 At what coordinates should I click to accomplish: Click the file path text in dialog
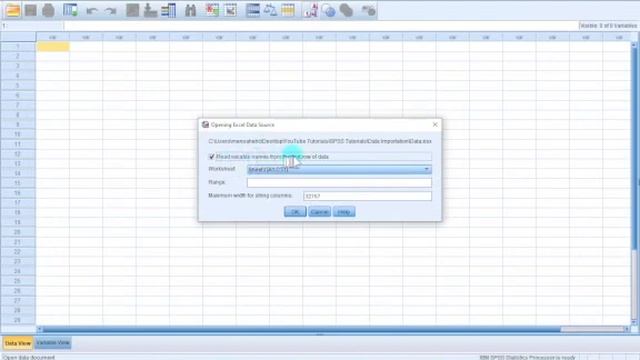[x=320, y=141]
